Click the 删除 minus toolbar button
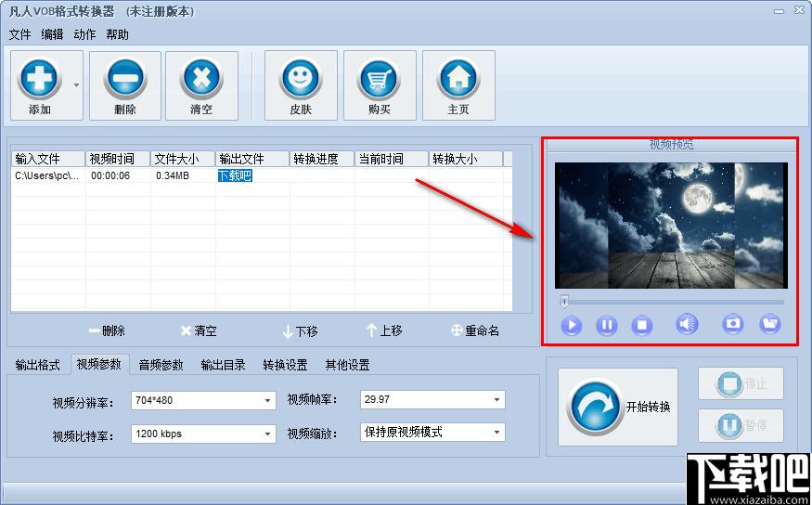This screenshot has height=505, width=812. pyautogui.click(x=124, y=85)
